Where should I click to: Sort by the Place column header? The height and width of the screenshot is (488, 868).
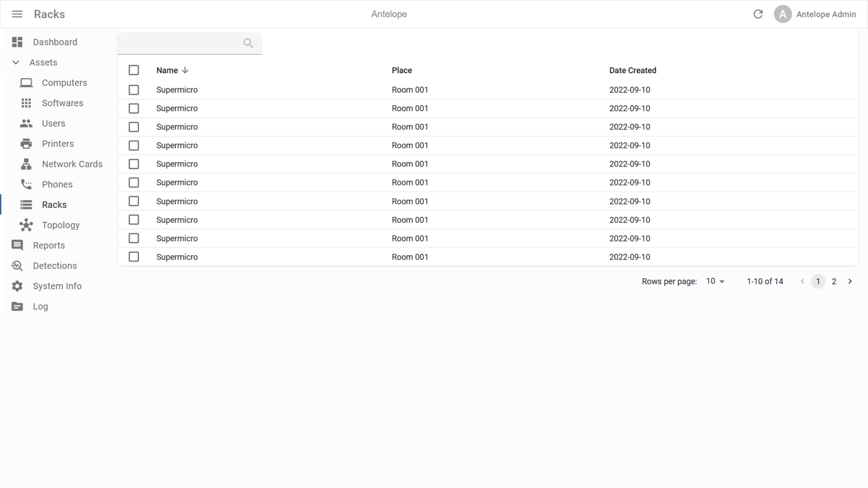coord(401,70)
